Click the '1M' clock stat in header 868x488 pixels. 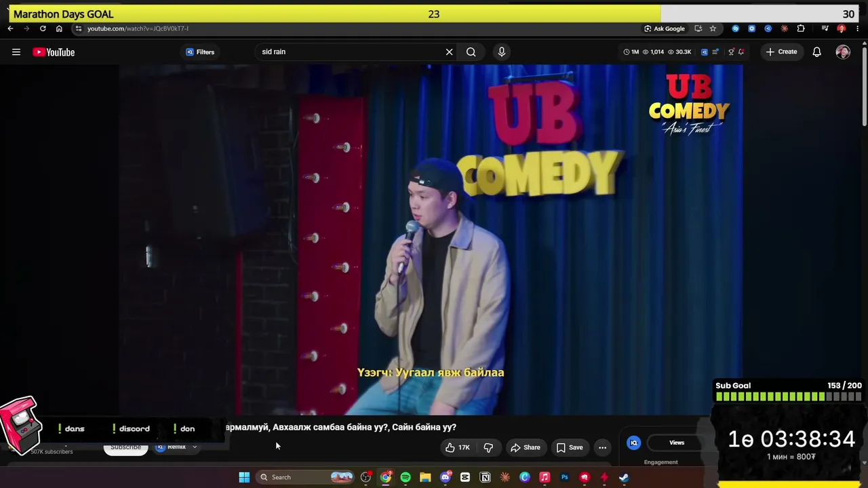click(631, 52)
